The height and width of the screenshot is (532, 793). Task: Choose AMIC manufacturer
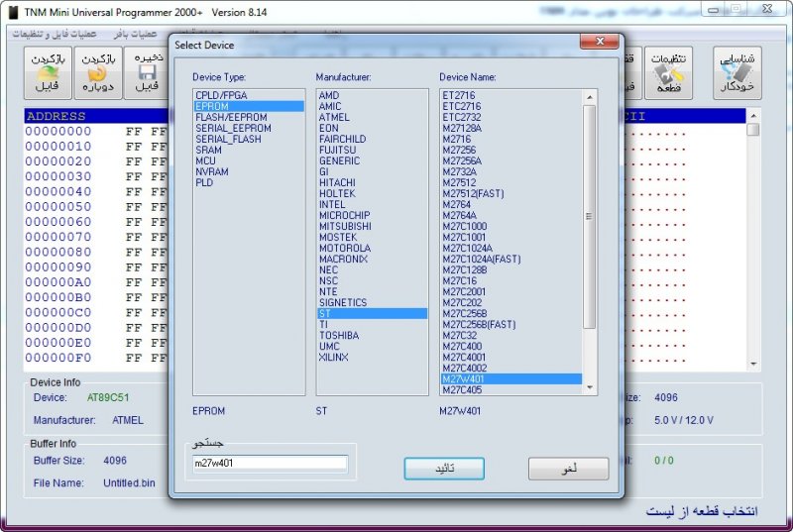[x=373, y=107]
